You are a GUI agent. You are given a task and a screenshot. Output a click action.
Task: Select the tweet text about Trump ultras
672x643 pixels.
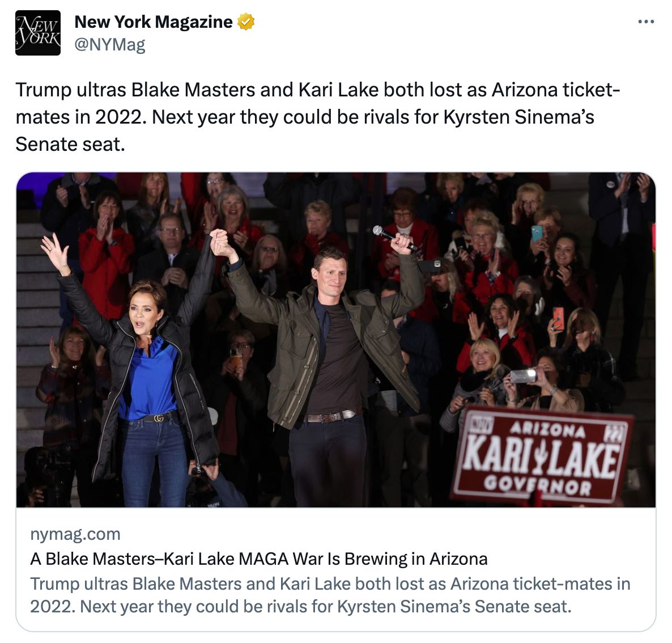point(317,117)
